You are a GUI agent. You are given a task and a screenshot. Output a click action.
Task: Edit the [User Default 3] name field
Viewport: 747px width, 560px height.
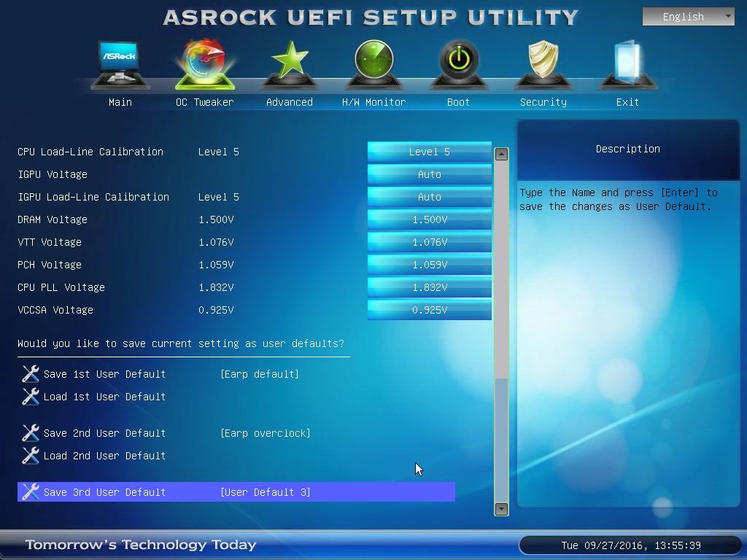[266, 492]
